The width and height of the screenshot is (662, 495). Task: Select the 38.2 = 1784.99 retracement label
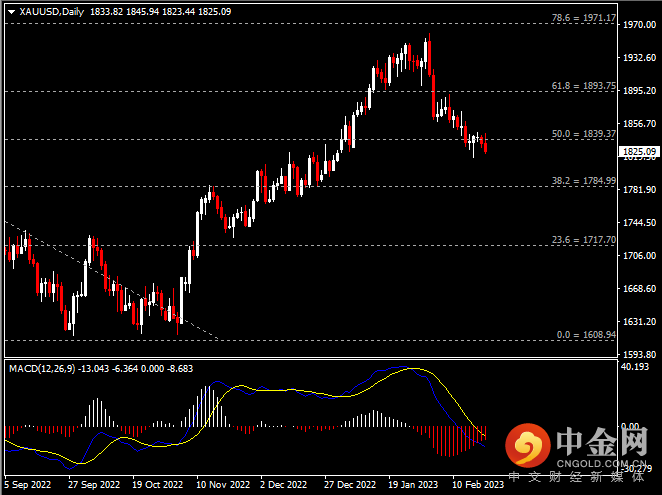582,181
